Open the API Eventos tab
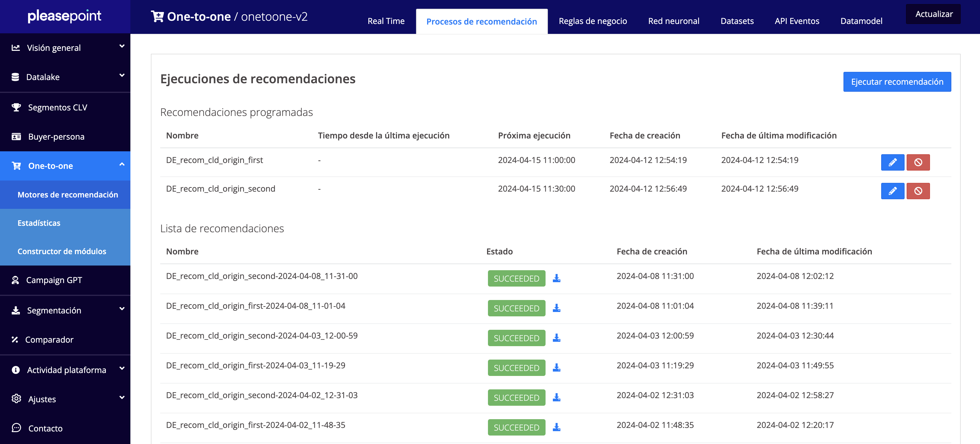This screenshot has height=444, width=980. [x=797, y=21]
